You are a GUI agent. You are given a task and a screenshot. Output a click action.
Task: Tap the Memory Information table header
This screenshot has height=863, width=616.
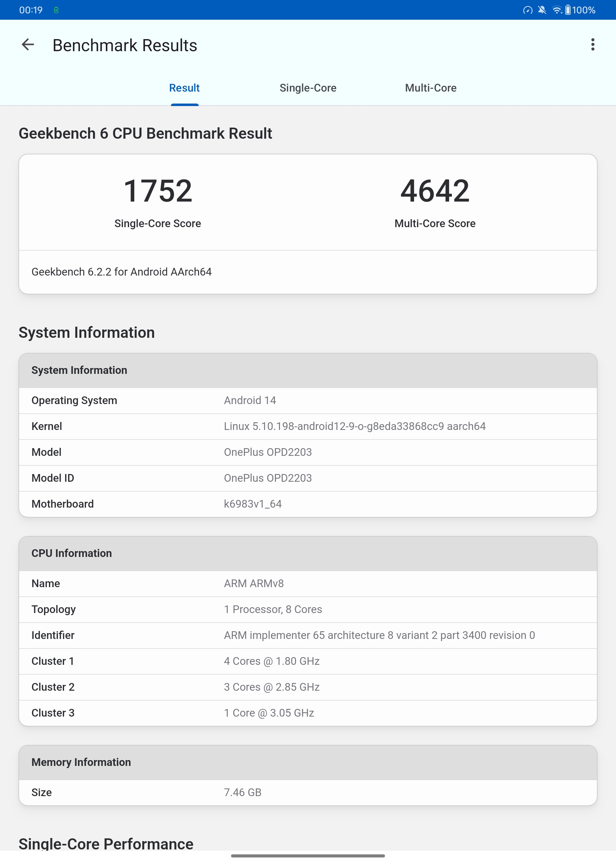[x=308, y=763]
